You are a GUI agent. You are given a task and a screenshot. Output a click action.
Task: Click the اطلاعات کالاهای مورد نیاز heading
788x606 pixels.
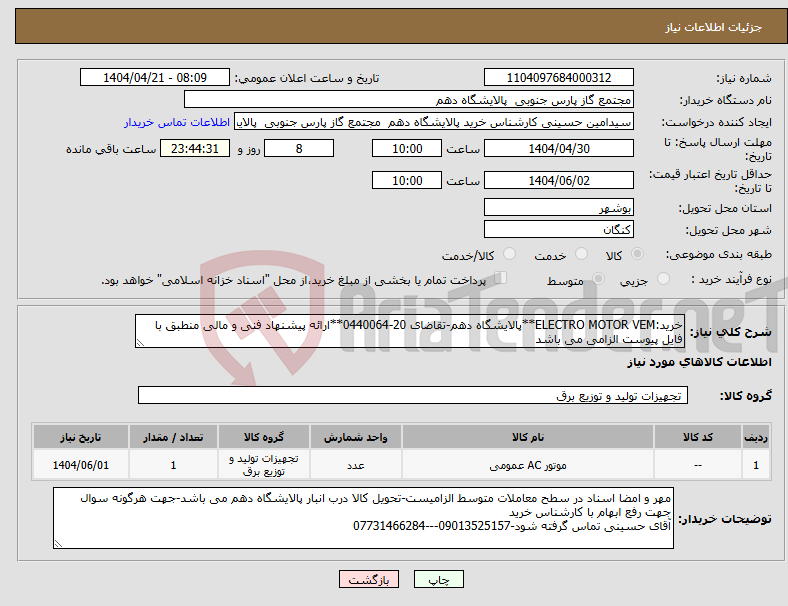(x=700, y=362)
